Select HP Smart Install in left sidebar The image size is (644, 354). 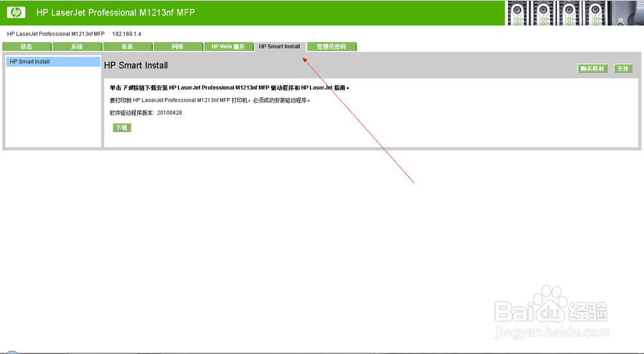(x=53, y=62)
